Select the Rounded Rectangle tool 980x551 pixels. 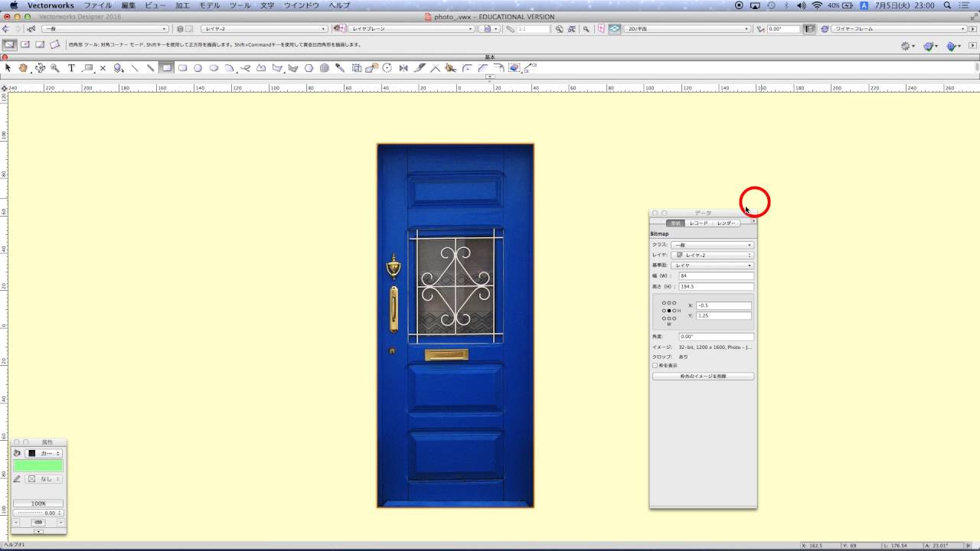point(182,68)
